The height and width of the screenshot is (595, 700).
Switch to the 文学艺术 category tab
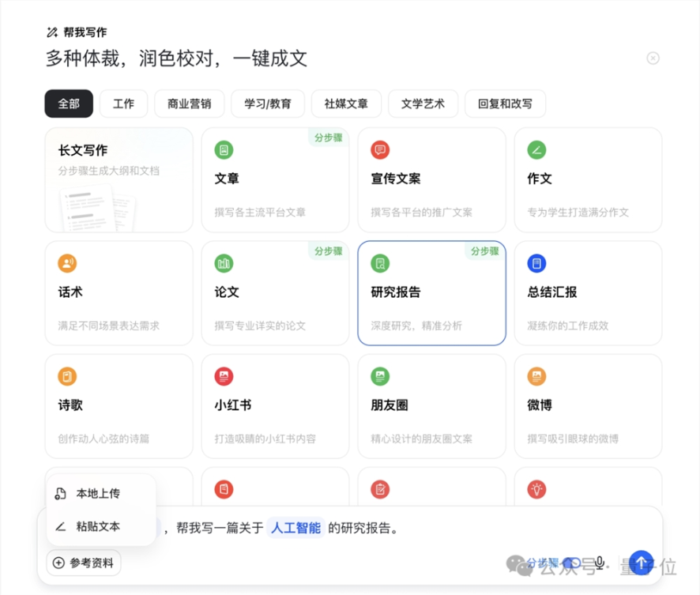coord(423,104)
